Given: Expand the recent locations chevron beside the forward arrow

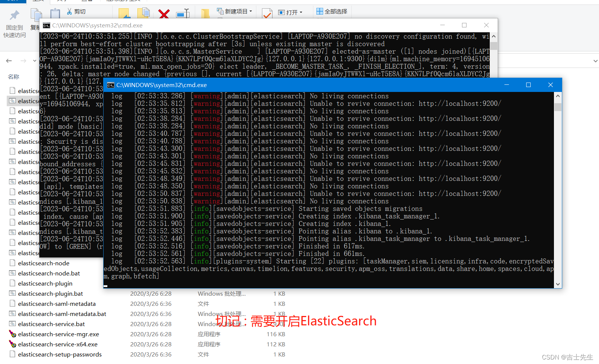Looking at the screenshot, I should click(35, 60).
